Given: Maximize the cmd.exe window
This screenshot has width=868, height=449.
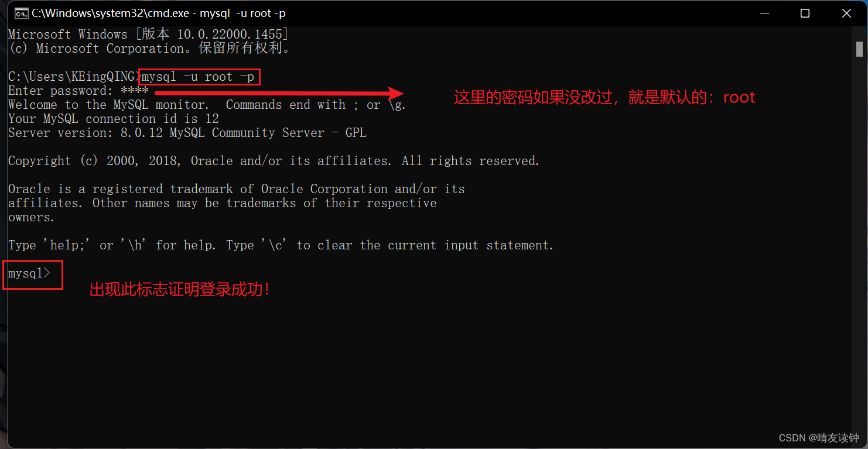Looking at the screenshot, I should click(805, 13).
